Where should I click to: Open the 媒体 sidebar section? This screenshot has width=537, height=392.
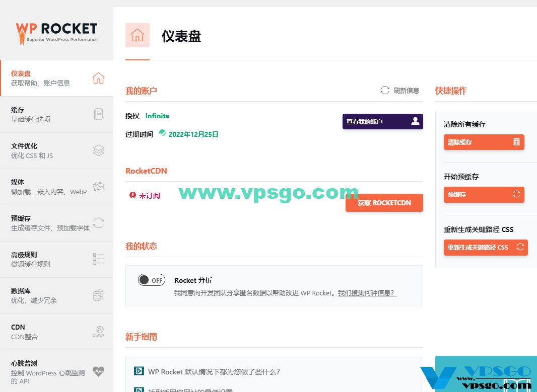tap(57, 187)
